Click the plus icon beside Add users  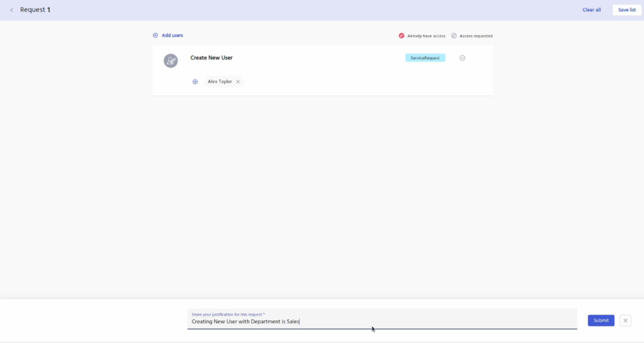[x=155, y=35]
